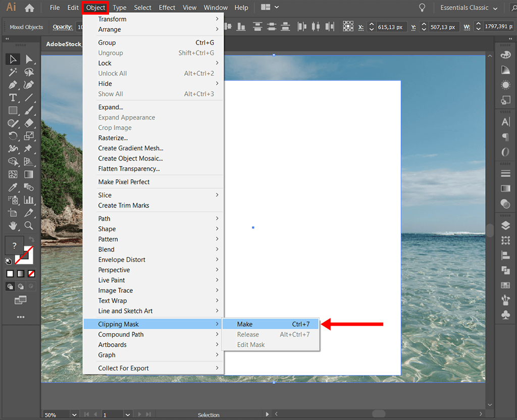Viewport: 517px width, 420px height.
Task: Select the Gradient tool
Action: point(29,174)
